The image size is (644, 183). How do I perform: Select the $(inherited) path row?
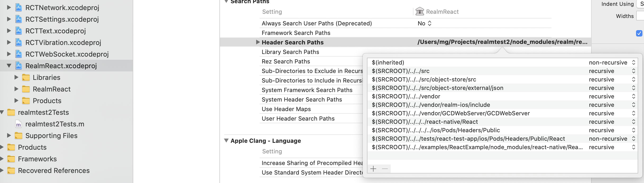click(502, 62)
